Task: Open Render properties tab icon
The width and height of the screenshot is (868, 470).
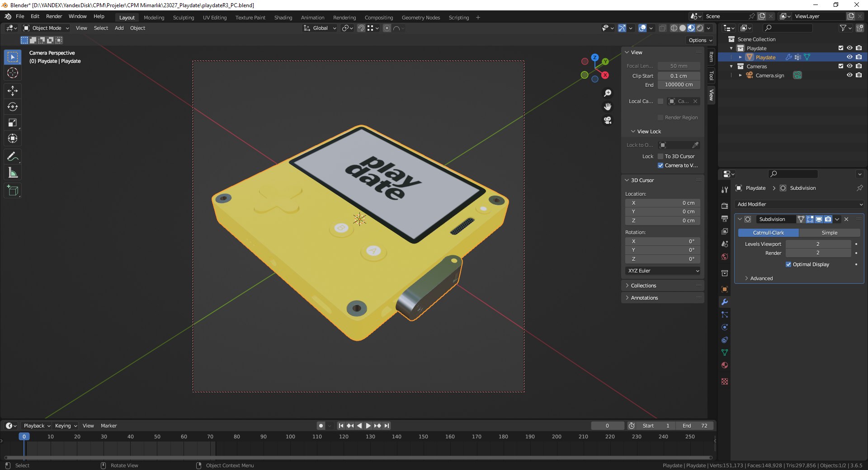Action: coord(725,206)
